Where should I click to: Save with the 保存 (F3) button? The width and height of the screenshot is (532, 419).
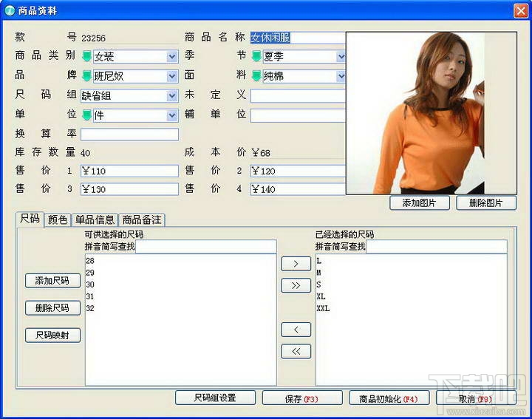click(x=302, y=398)
